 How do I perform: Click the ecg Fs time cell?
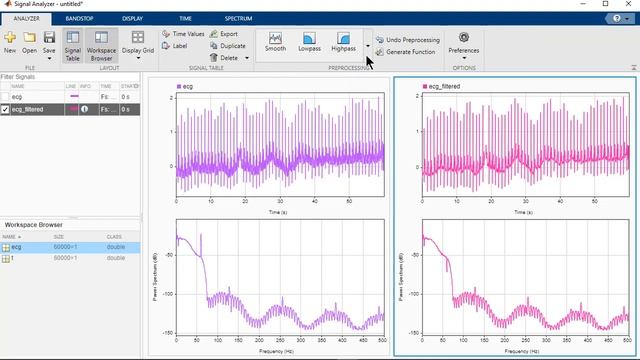pyautogui.click(x=108, y=97)
